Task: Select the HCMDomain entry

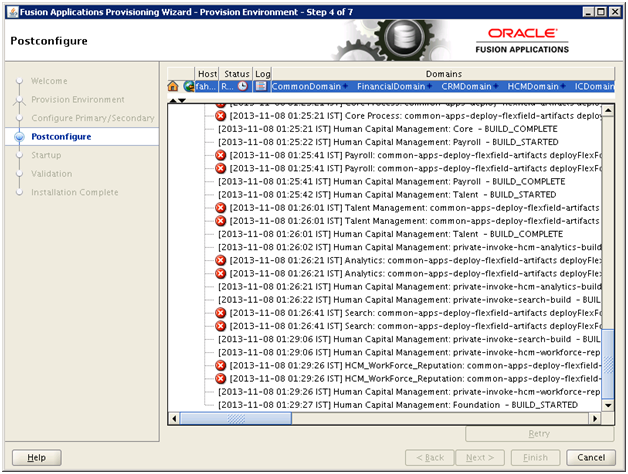Action: (533, 86)
